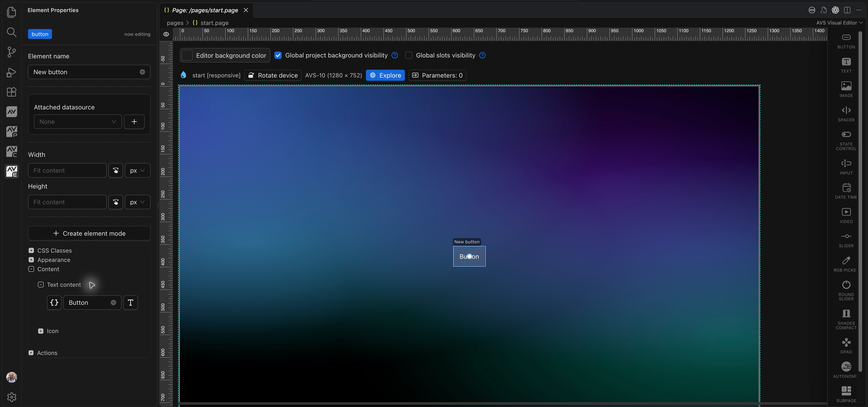
Task: Select the DPAD element in palette
Action: 846,346
